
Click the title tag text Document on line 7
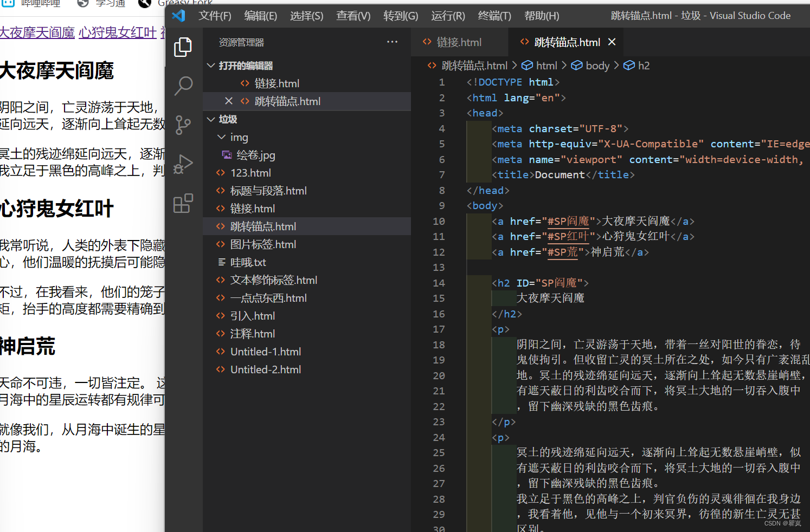560,175
